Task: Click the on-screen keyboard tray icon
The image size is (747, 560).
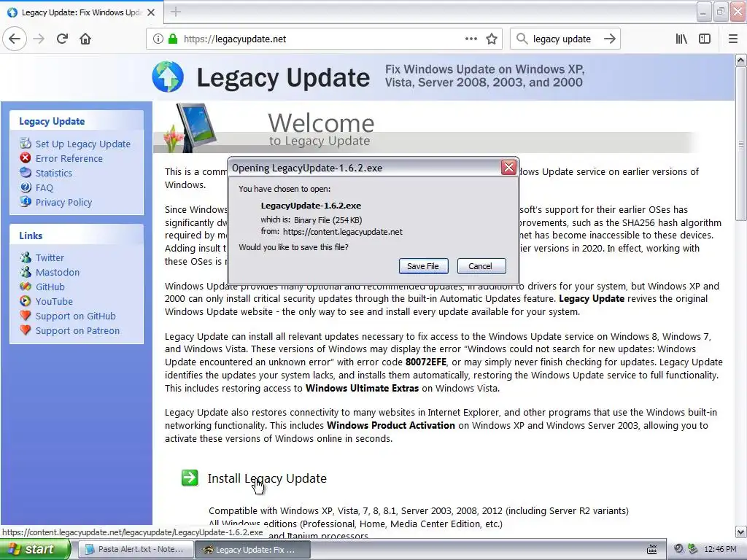Action: coord(651,550)
